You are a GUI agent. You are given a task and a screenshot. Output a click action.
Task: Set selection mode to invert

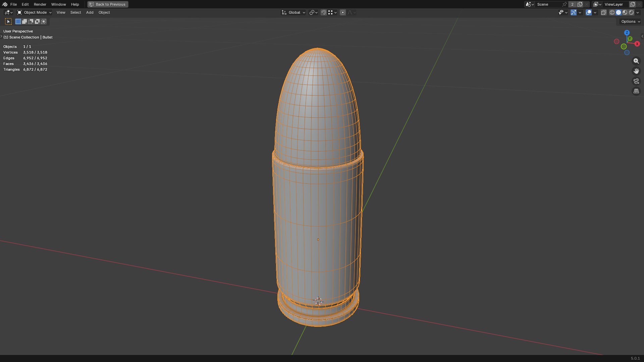(37, 21)
